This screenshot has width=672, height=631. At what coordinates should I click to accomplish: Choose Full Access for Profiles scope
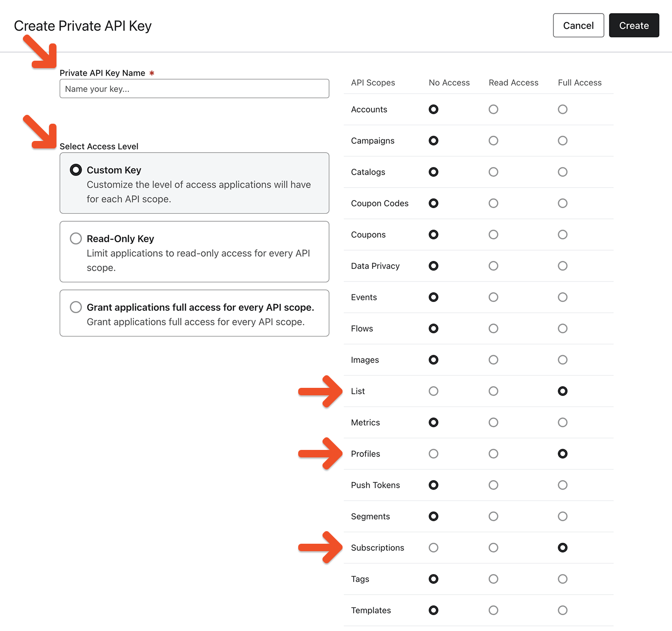pyautogui.click(x=563, y=453)
